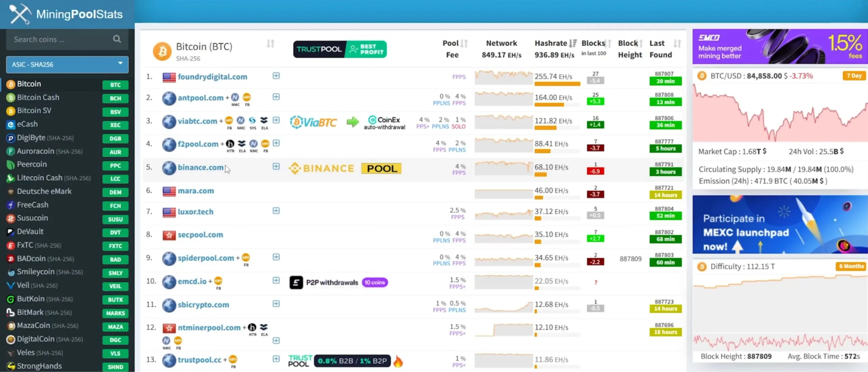Click the FB coin icon next to spiderpool.com
Viewport: 868px width, 372px height.
[246, 257]
